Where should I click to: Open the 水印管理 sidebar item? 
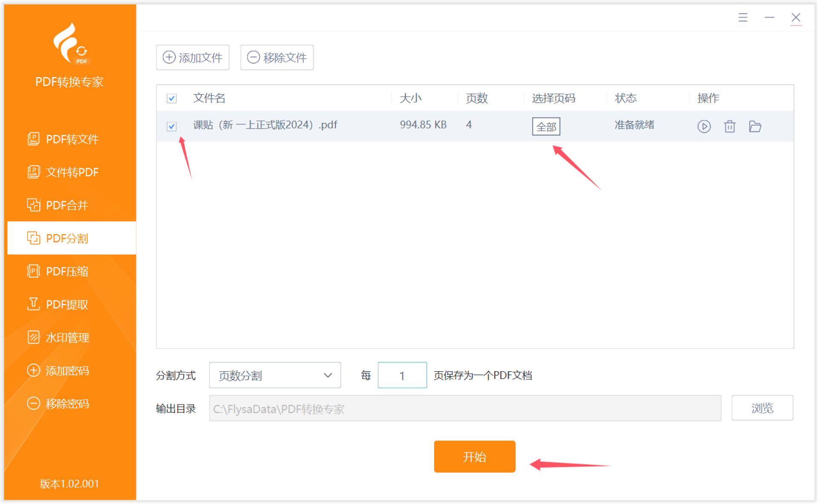tap(67, 338)
